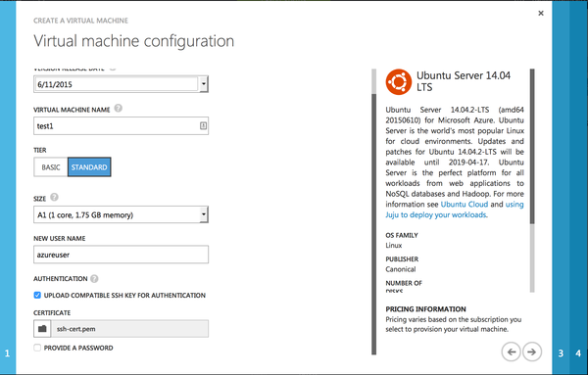Select the Basic tier
This screenshot has width=588, height=375.
51,167
